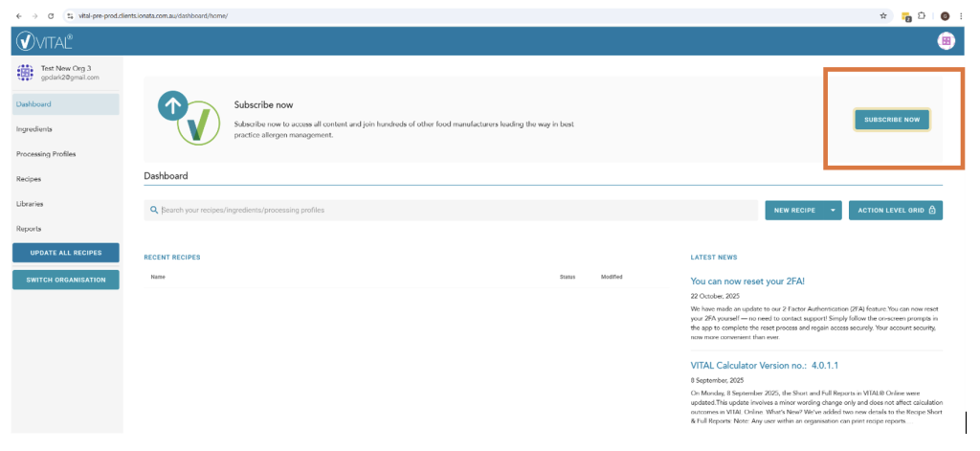Screen dimensions: 980x451
Task: Go back with the browser back arrow
Action: pyautogui.click(x=19, y=16)
